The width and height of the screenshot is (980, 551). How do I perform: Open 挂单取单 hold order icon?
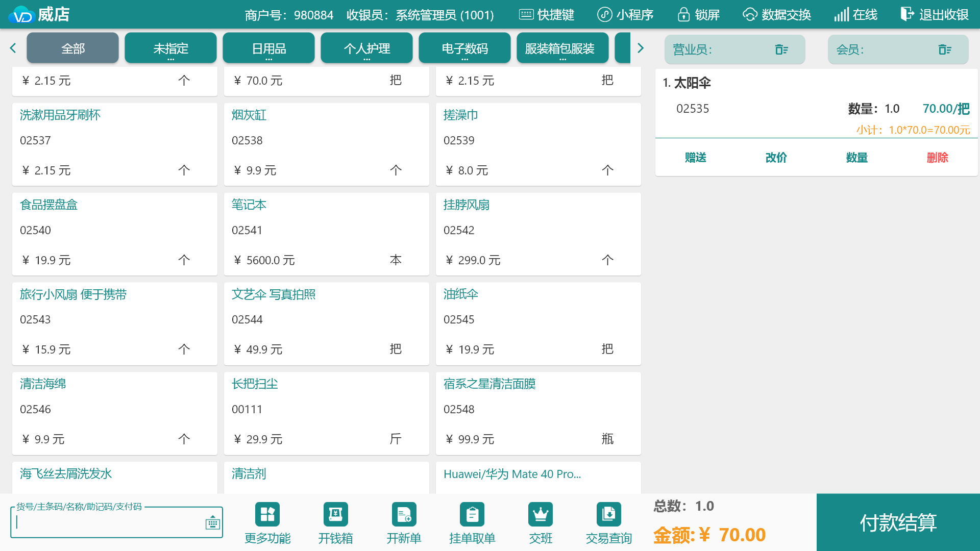pyautogui.click(x=472, y=514)
